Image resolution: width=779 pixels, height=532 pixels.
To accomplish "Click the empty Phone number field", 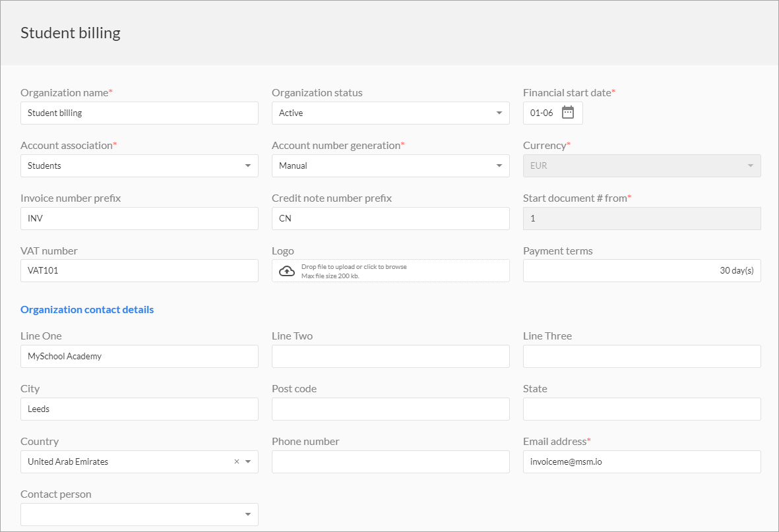I will coord(390,461).
